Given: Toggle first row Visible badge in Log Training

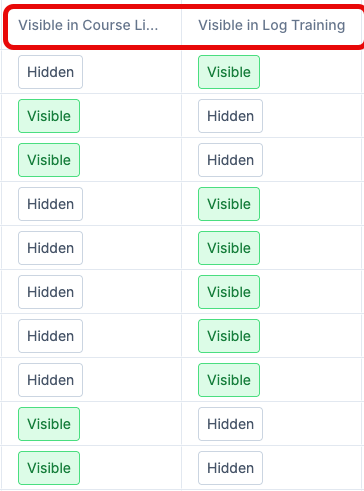Looking at the screenshot, I should coord(229,72).
